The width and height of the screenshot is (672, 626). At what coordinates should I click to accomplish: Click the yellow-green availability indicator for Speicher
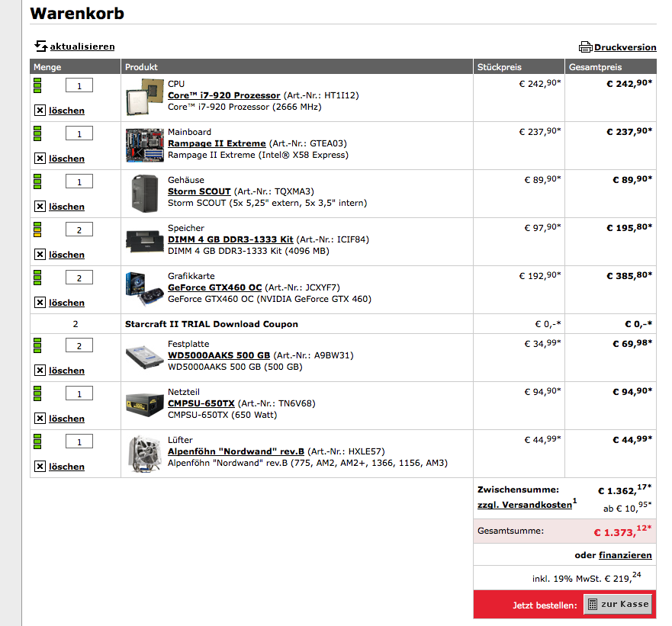[x=37, y=230]
